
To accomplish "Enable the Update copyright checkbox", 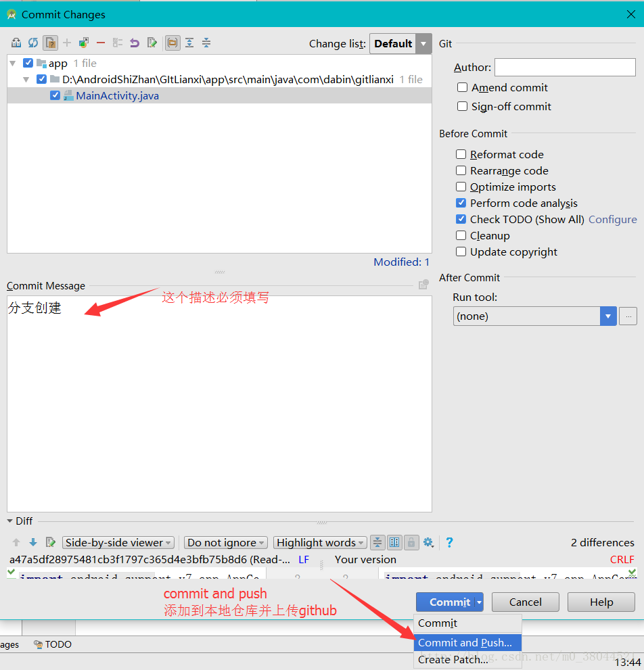I will 461,252.
